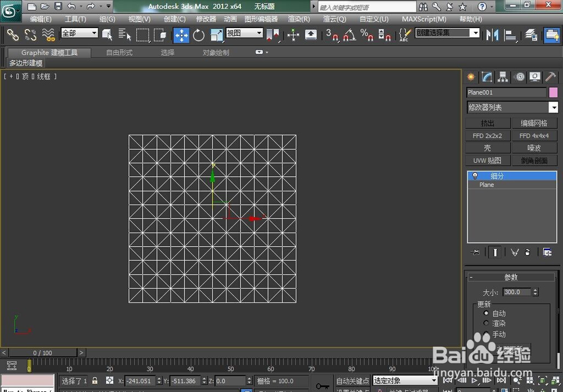Activate Select and Rotate tool
The image size is (563, 392).
click(x=199, y=35)
